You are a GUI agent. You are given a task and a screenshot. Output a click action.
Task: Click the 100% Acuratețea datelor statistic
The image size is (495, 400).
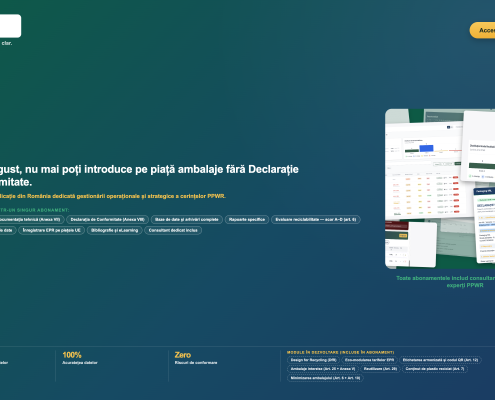(80, 358)
